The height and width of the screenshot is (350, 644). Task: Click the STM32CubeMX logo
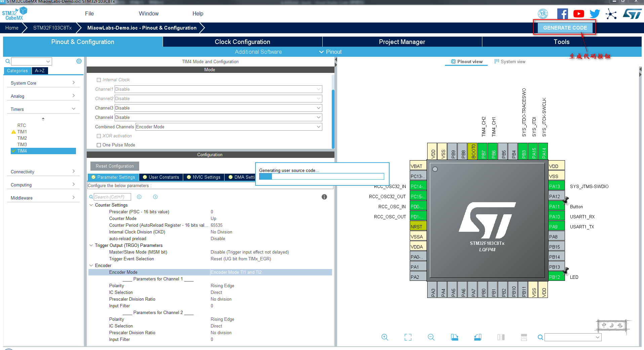point(14,14)
